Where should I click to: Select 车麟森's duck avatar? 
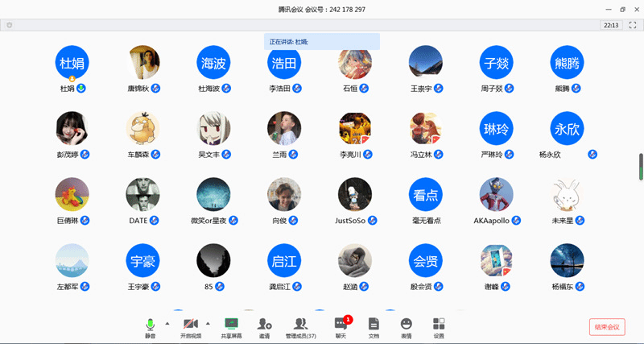[142, 127]
